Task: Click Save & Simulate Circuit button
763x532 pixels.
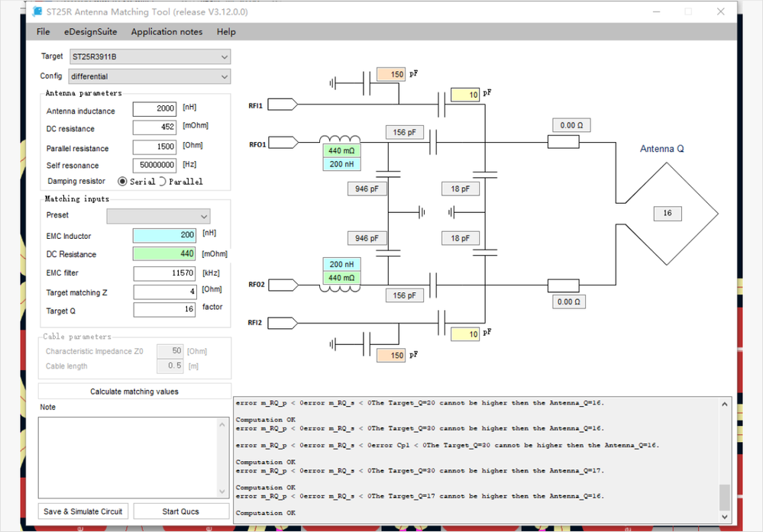Action: [x=83, y=511]
